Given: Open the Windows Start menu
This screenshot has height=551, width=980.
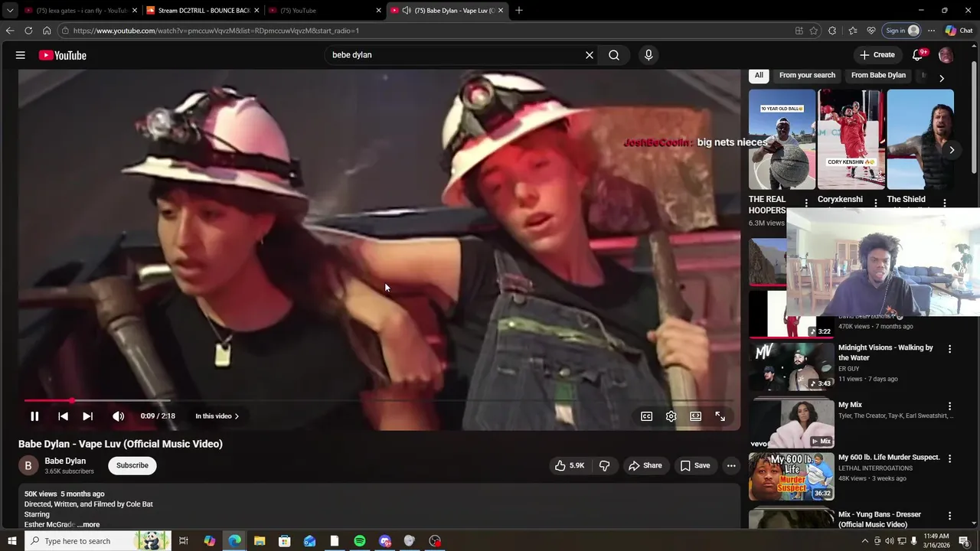Looking at the screenshot, I should coord(11,541).
